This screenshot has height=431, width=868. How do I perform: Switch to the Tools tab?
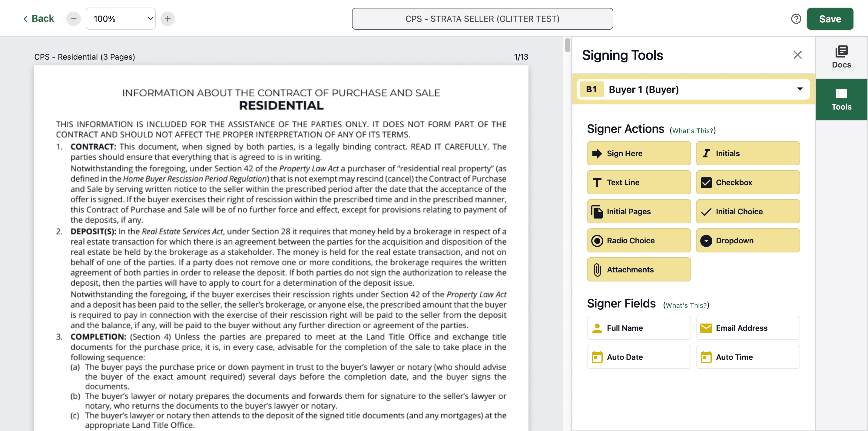[x=841, y=99]
